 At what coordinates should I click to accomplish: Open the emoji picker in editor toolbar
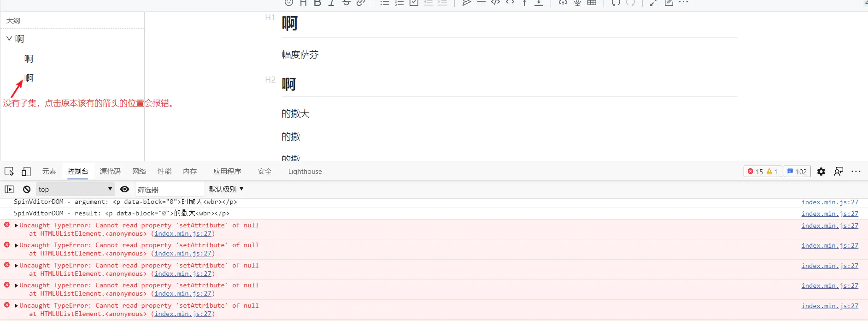[x=289, y=2]
